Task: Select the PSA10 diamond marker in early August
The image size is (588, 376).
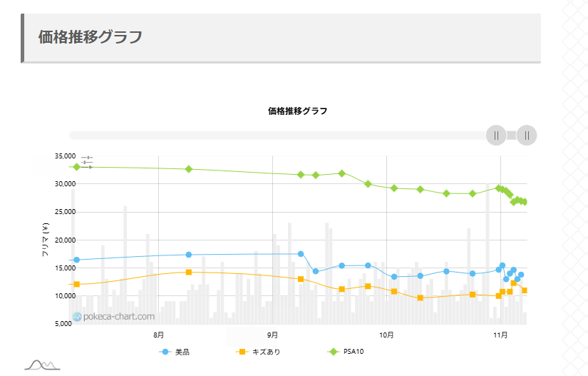Action: point(189,169)
